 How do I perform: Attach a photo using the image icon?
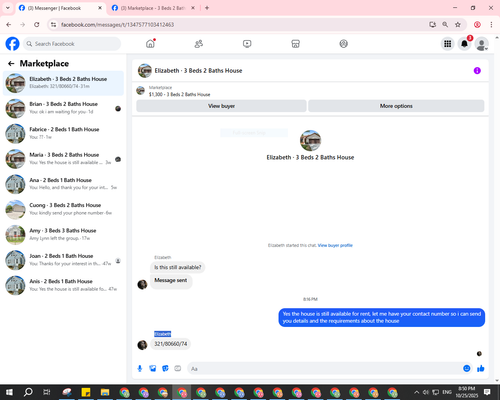click(153, 368)
